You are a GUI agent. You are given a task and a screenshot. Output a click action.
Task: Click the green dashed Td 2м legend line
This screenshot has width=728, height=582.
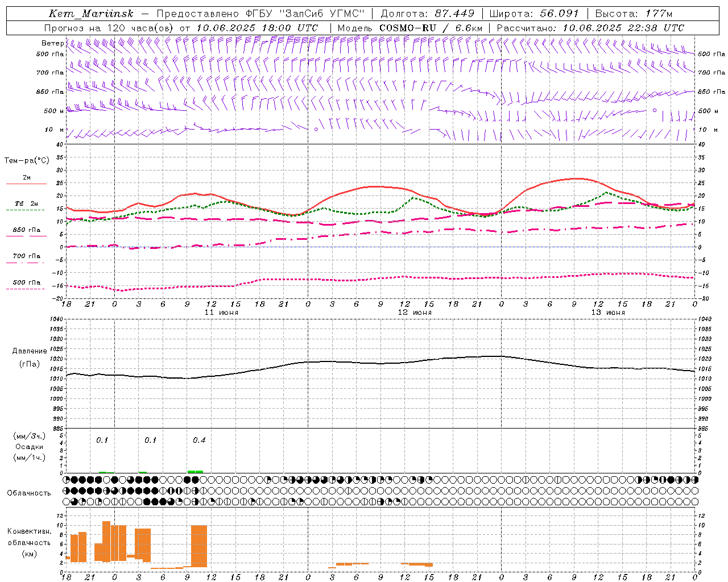tap(26, 209)
